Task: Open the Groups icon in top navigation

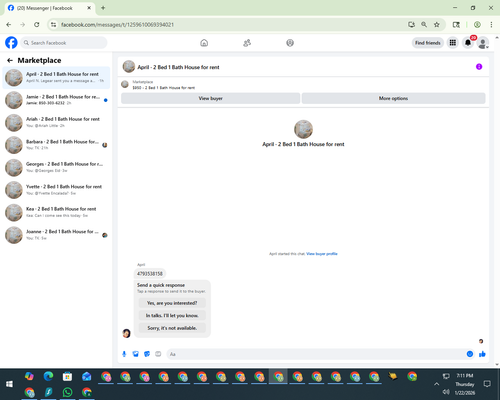Action: click(290, 43)
